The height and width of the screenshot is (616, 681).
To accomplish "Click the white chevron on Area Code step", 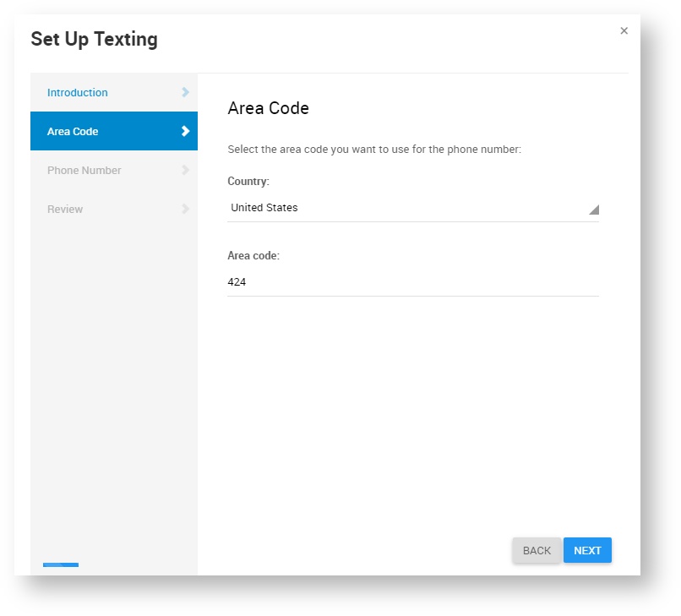I will [185, 131].
